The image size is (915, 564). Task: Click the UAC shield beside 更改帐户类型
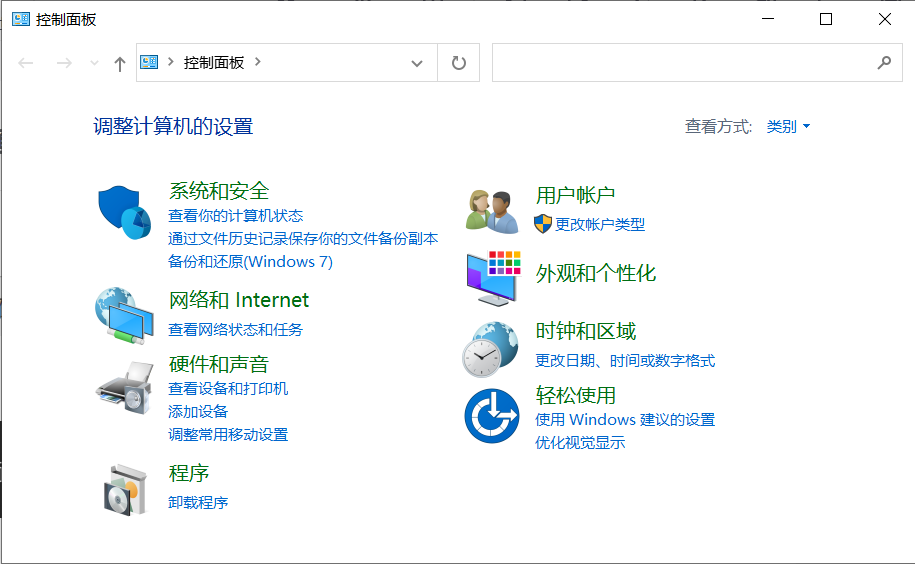click(543, 224)
